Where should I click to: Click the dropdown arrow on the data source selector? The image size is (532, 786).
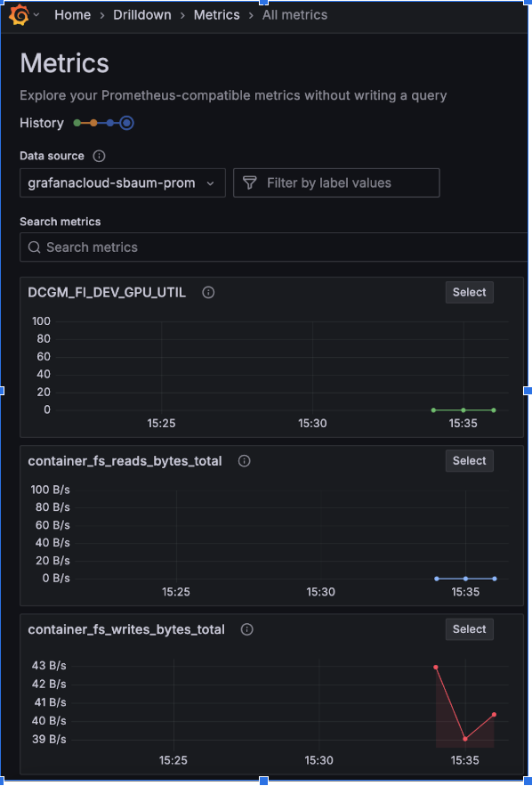(211, 182)
